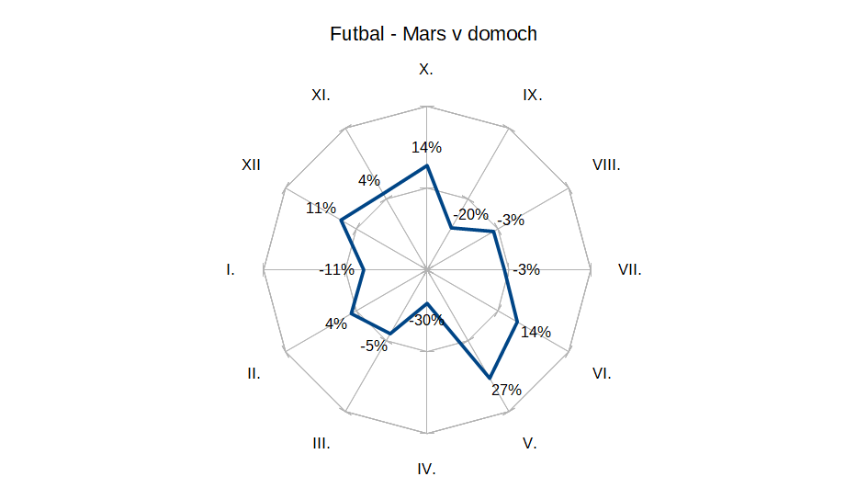Viewport: 868px width, 488px height.
Task: Click the -11% data label
Action: 336,270
